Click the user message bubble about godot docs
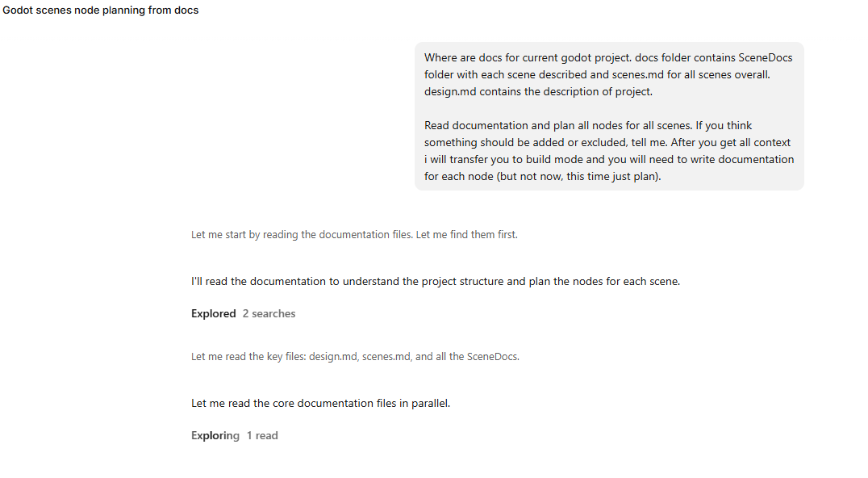 click(609, 116)
